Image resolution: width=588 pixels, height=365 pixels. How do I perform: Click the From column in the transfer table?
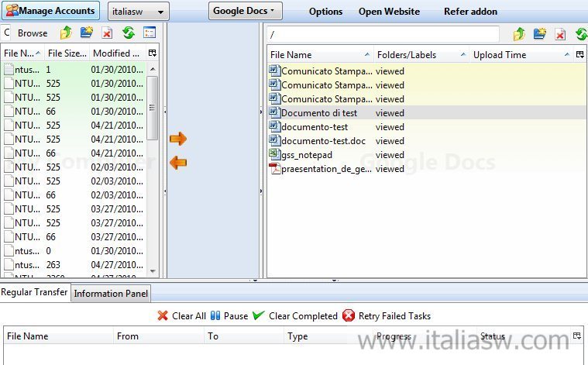[159, 336]
